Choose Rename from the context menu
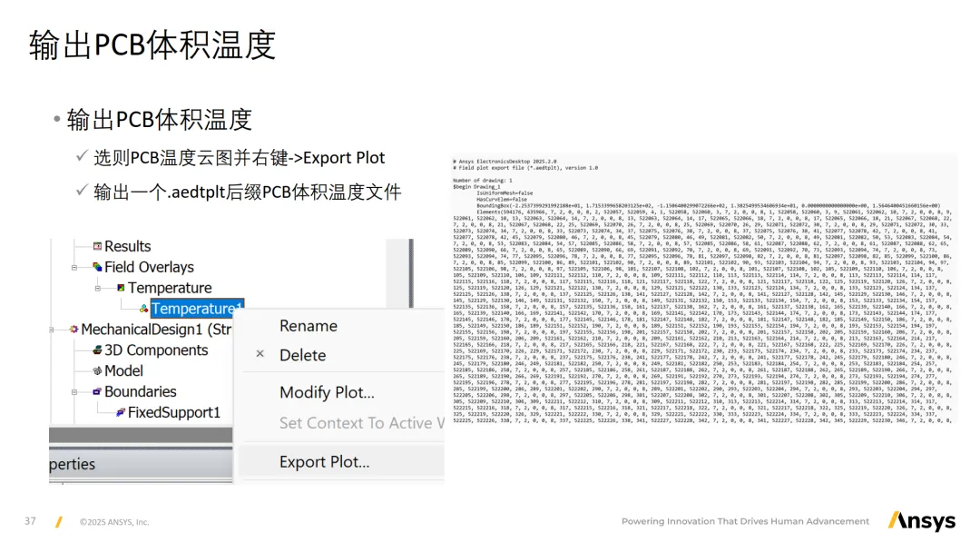Viewport: 980px width, 552px height. pyautogui.click(x=309, y=326)
